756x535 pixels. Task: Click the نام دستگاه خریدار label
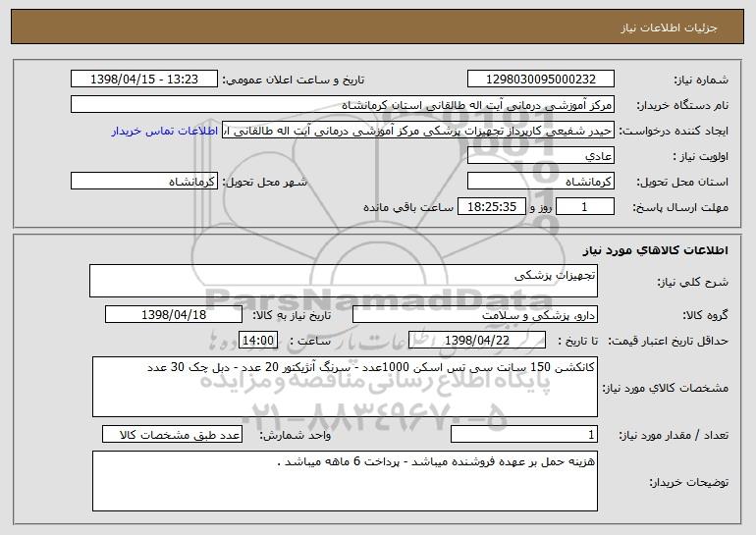point(682,106)
